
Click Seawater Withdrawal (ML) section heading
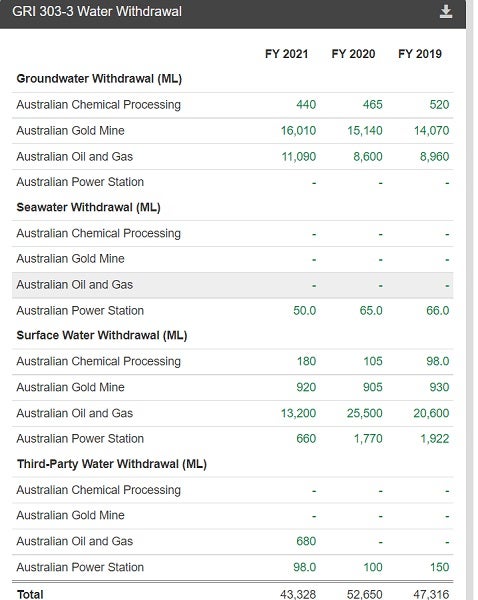(x=88, y=207)
